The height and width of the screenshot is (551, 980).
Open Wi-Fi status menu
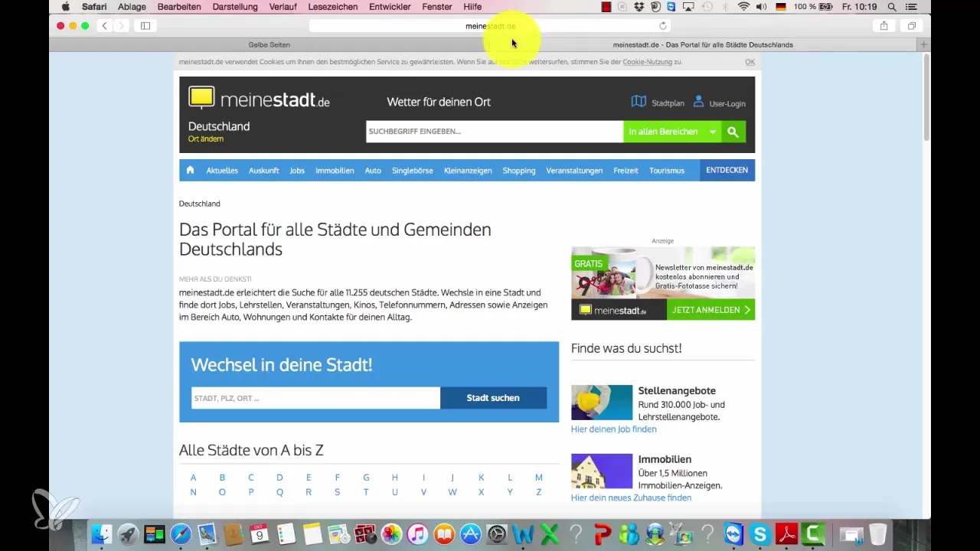click(743, 7)
